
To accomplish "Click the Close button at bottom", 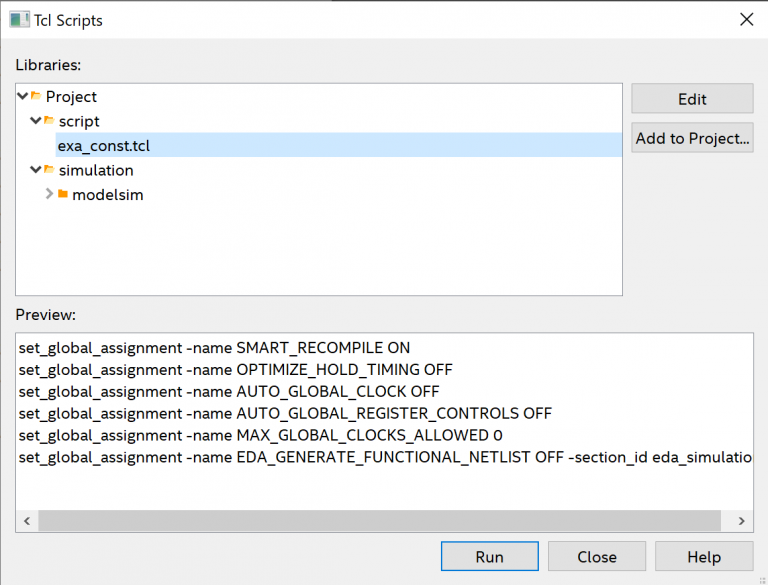I will (596, 557).
